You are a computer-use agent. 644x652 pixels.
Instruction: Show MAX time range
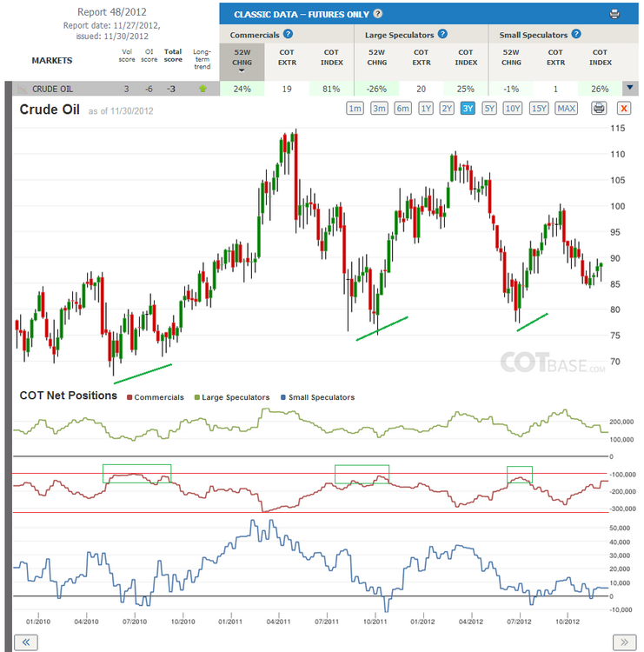click(567, 109)
